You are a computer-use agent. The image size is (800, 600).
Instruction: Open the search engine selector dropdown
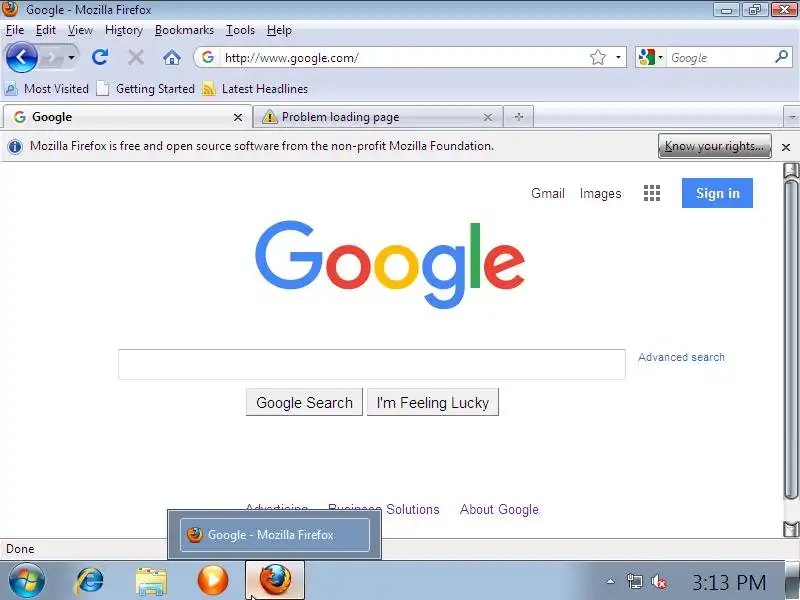click(651, 57)
